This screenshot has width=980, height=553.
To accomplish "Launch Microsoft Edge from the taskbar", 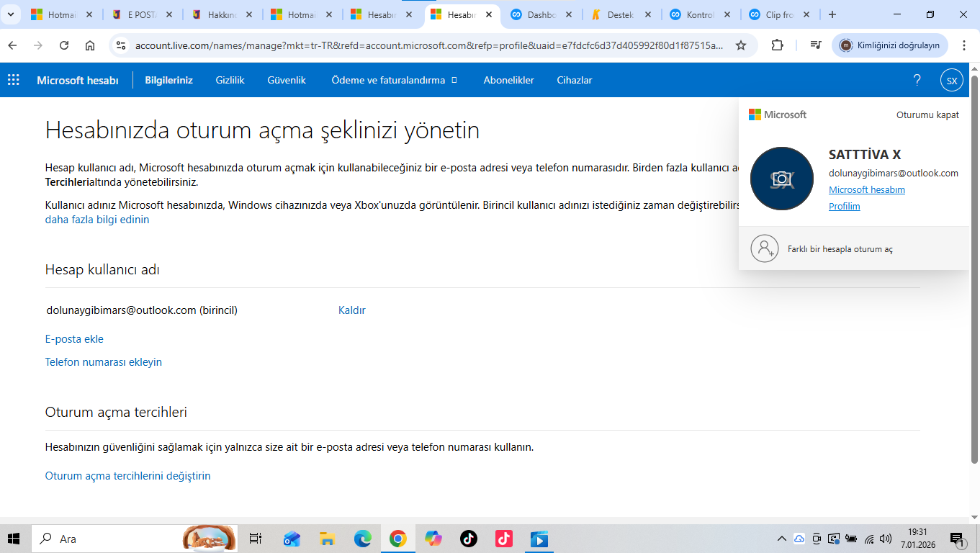I will tap(363, 539).
